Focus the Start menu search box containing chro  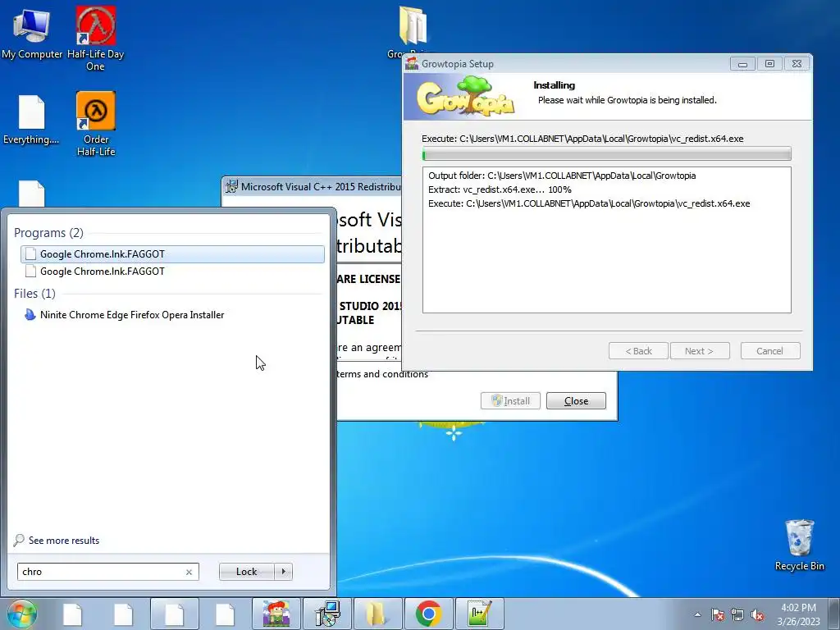(107, 572)
